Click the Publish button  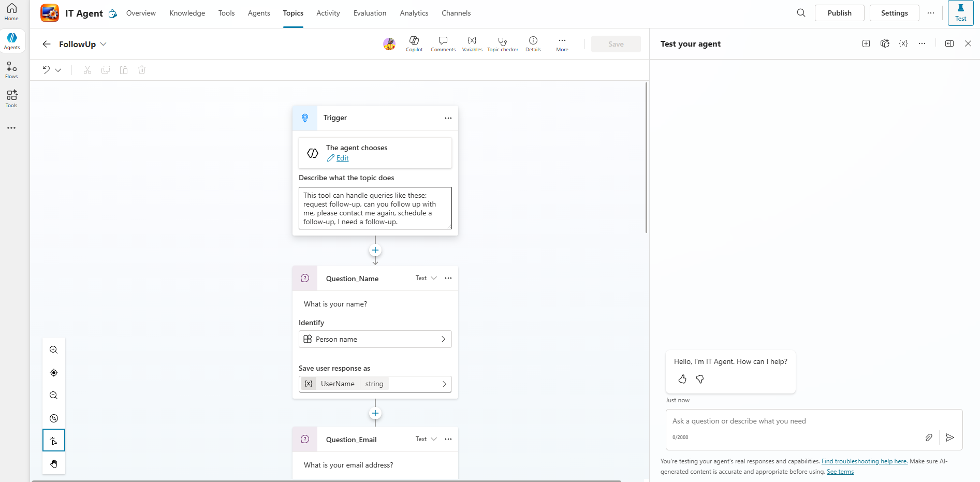839,13
